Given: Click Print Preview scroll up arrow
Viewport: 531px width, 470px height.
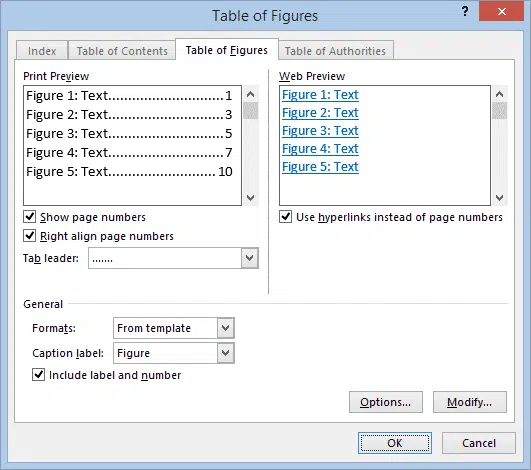Looking at the screenshot, I should point(251,94).
